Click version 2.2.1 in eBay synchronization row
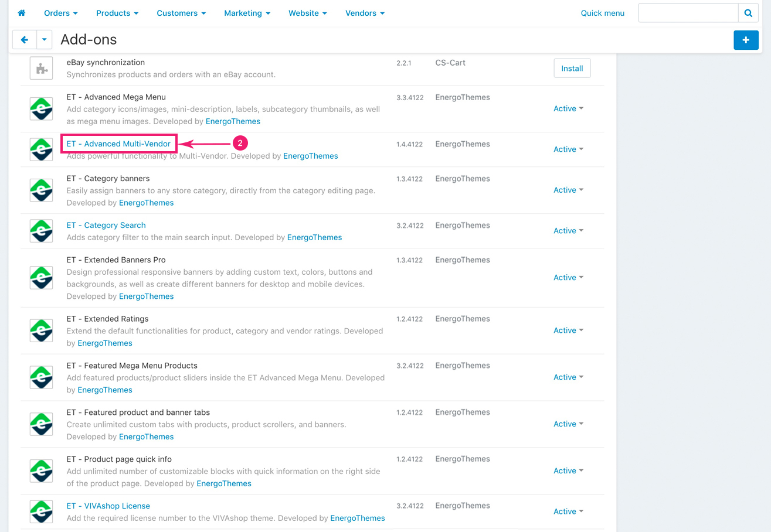This screenshot has height=532, width=771. (404, 63)
